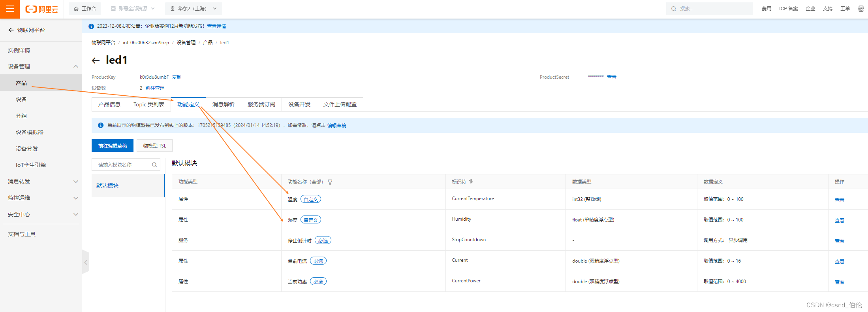Click 工单 in the top bar
Screen dimensions: 868x312
(x=845, y=9)
